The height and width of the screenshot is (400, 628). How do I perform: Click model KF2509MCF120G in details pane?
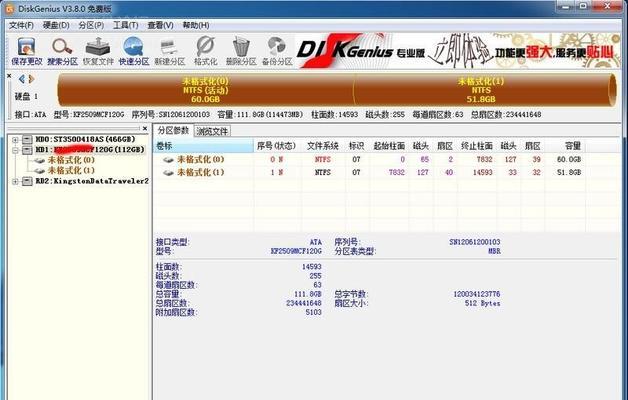(x=296, y=251)
